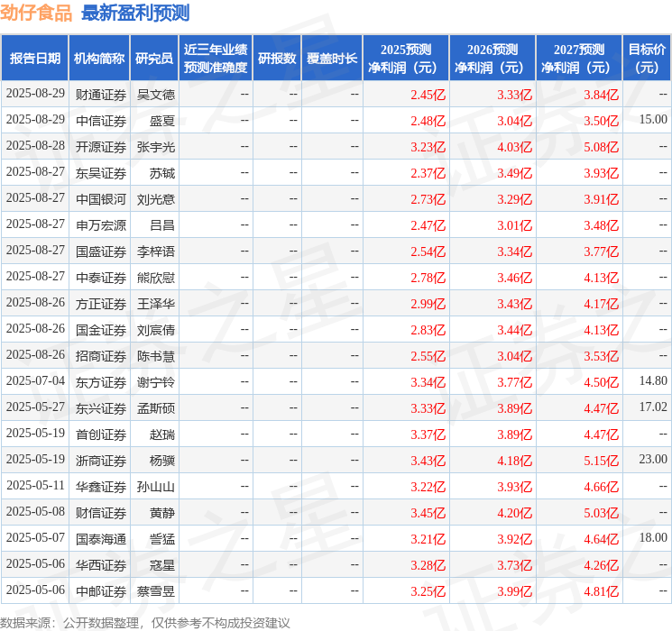The image size is (672, 631).
Task: Select the 23.00 target price cell
Action: (653, 461)
